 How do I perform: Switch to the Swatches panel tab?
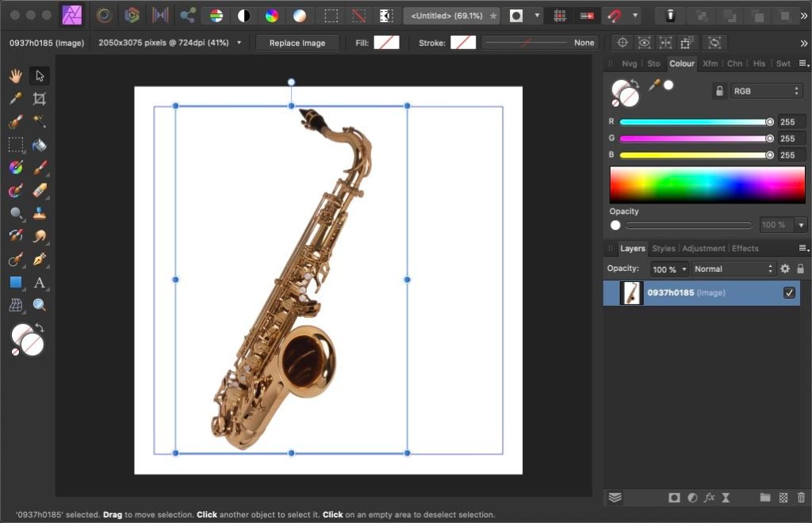pos(781,63)
